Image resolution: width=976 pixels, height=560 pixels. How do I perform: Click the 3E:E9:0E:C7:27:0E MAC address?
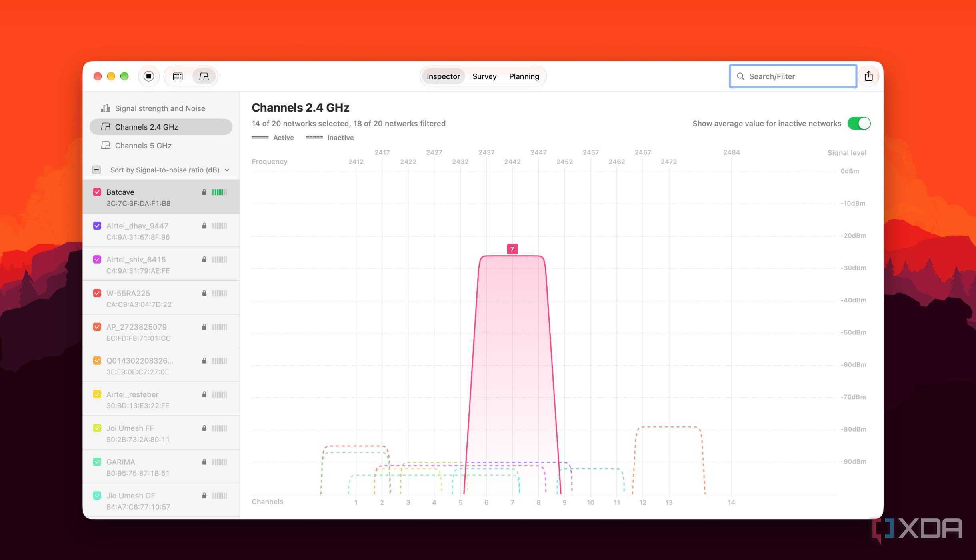pyautogui.click(x=138, y=372)
